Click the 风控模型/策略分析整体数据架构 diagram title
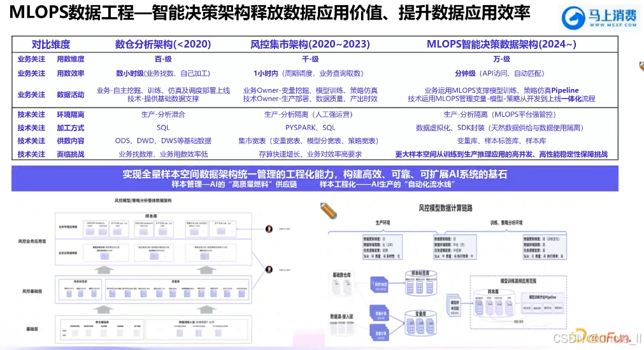 [x=143, y=200]
